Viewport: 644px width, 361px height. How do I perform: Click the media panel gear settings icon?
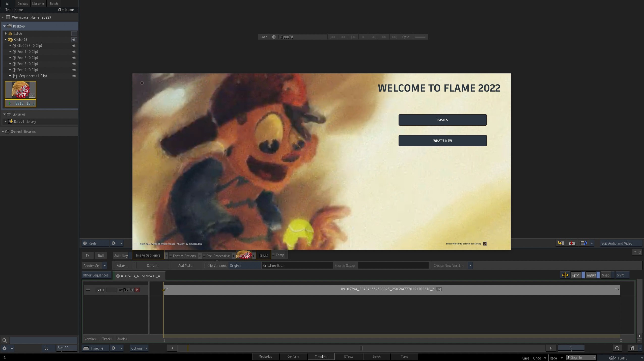tap(5, 348)
